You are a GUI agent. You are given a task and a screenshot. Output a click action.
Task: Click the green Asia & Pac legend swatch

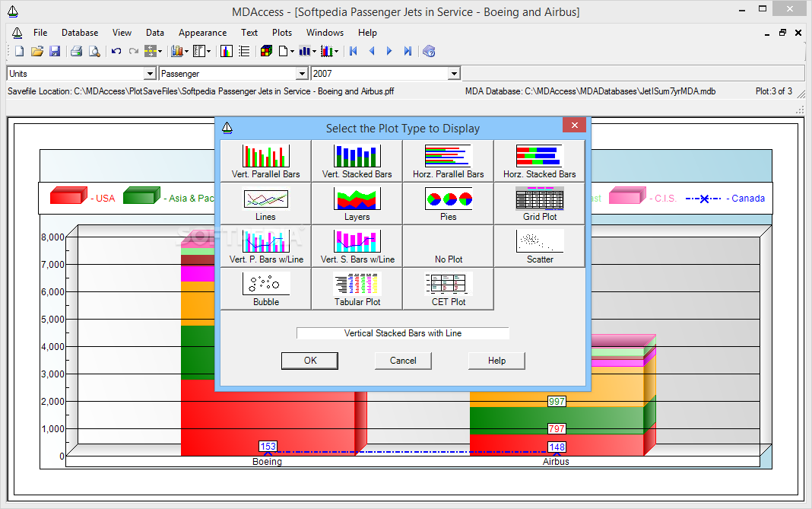point(142,196)
